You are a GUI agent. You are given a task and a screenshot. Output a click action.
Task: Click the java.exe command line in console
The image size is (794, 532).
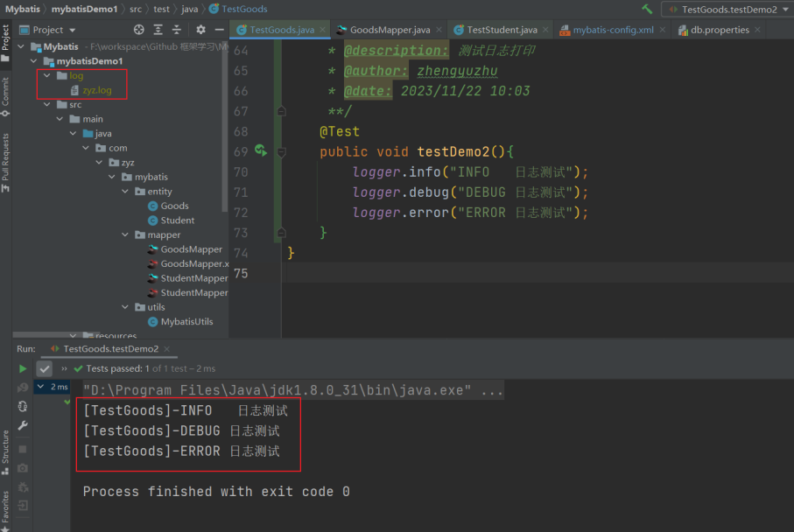point(293,390)
